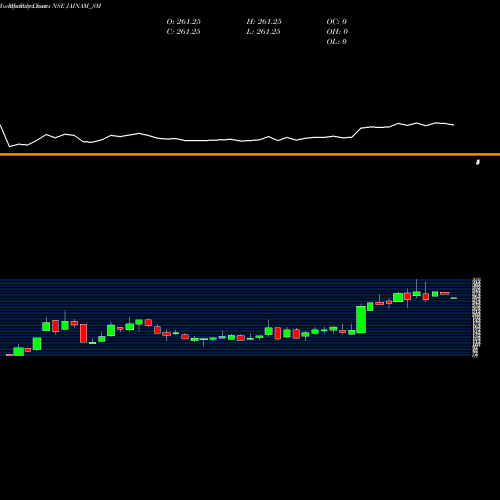Select the low price L: 261.25
500x500 pixels.
tap(264, 32)
